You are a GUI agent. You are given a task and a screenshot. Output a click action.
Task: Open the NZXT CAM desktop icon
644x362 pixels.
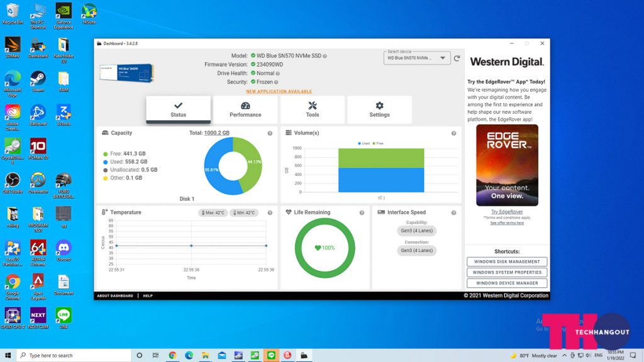pos(38,318)
